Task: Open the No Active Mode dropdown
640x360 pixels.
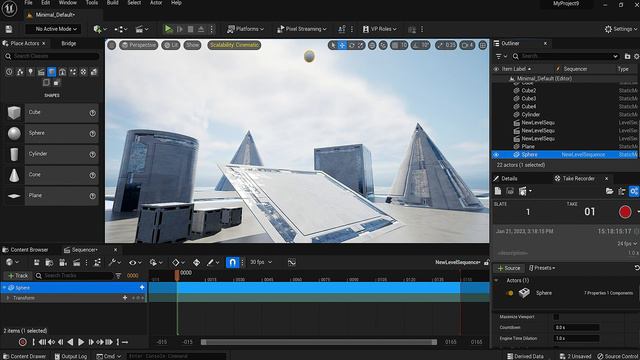Action: [53, 29]
